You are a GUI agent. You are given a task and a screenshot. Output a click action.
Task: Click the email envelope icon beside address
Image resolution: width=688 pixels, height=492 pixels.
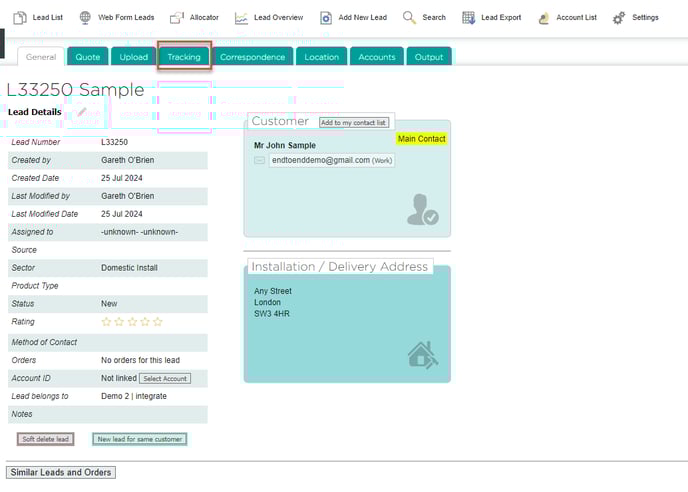[260, 160]
